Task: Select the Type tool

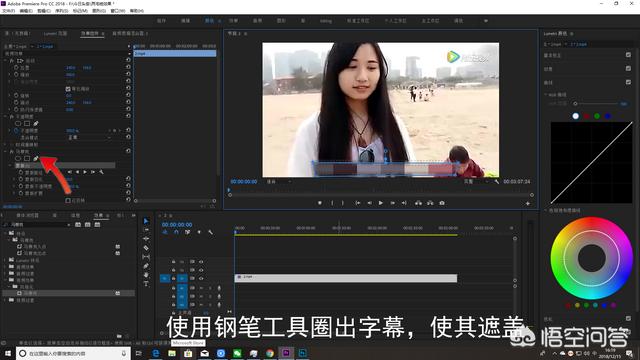Action: (x=146, y=284)
